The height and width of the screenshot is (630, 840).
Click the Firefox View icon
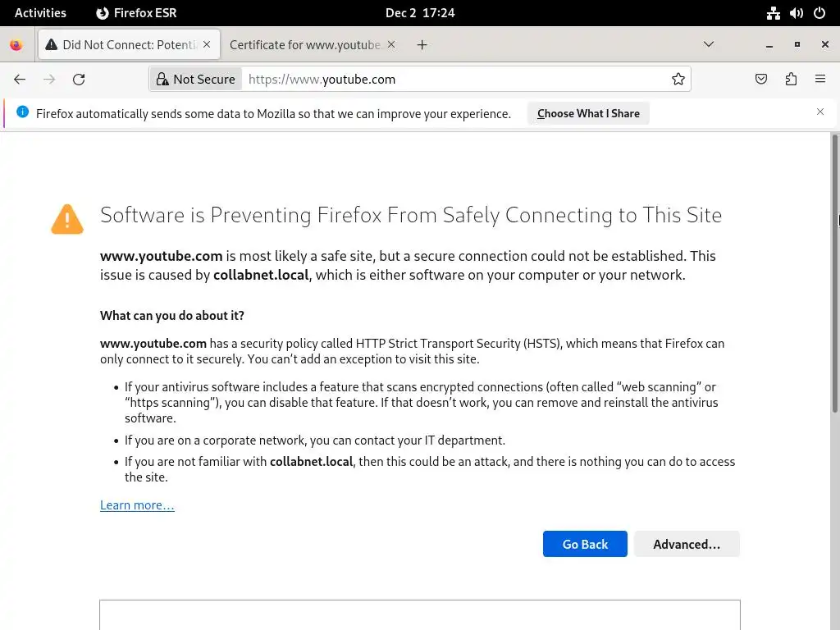(16, 45)
